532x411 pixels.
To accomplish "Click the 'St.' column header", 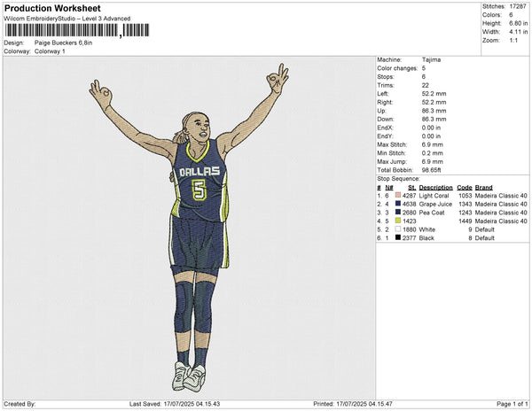I will (412, 188).
